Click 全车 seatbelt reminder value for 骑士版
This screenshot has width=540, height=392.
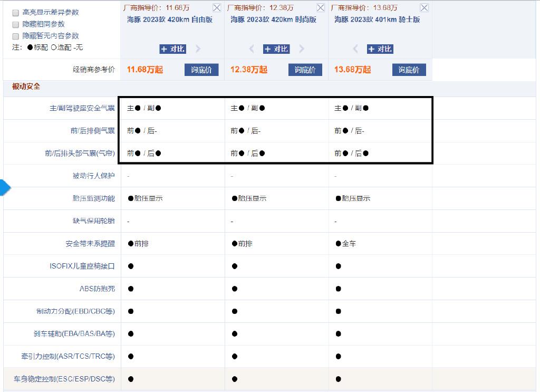point(346,244)
